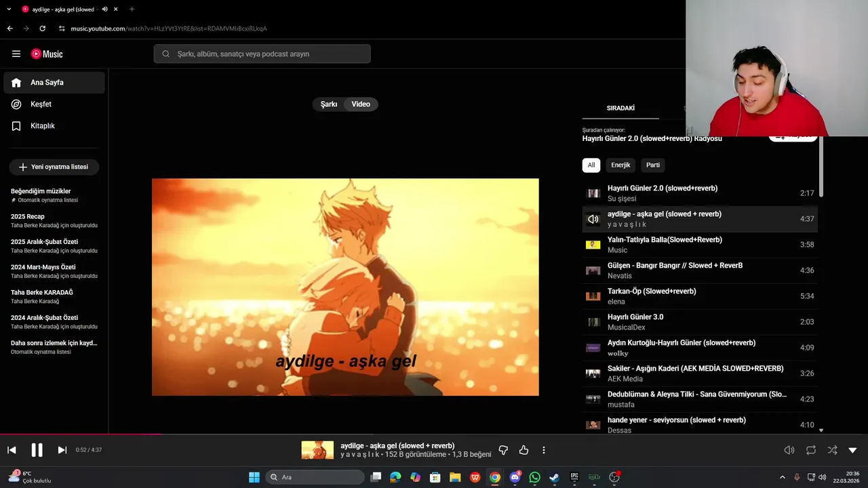Mute the tab via speaker icon
This screenshot has height=488, width=868.
104,9
